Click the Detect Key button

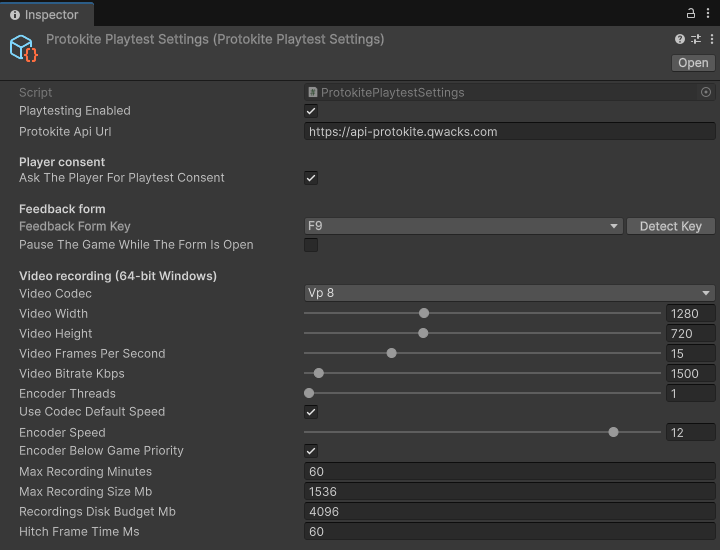click(670, 226)
